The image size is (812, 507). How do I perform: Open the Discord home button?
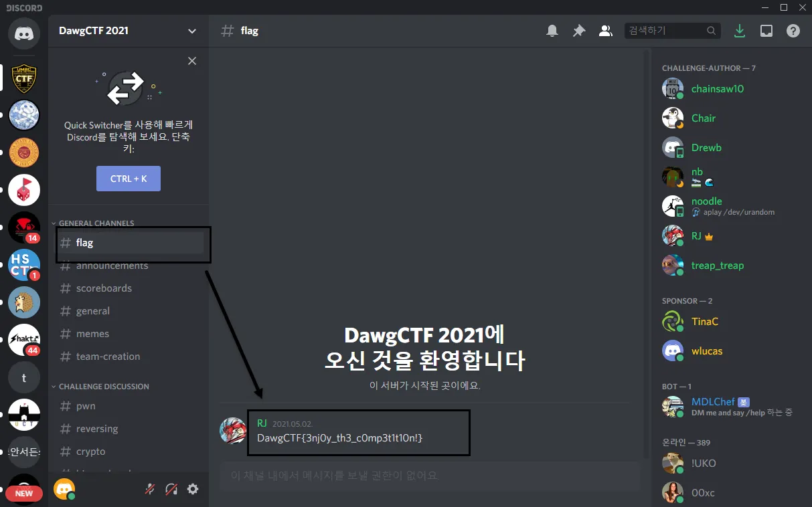click(x=24, y=32)
